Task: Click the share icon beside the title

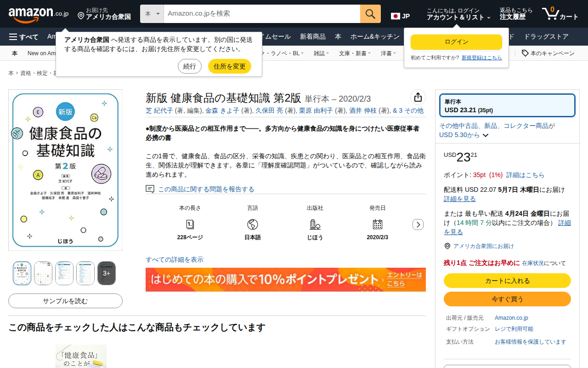Action: 418,97
